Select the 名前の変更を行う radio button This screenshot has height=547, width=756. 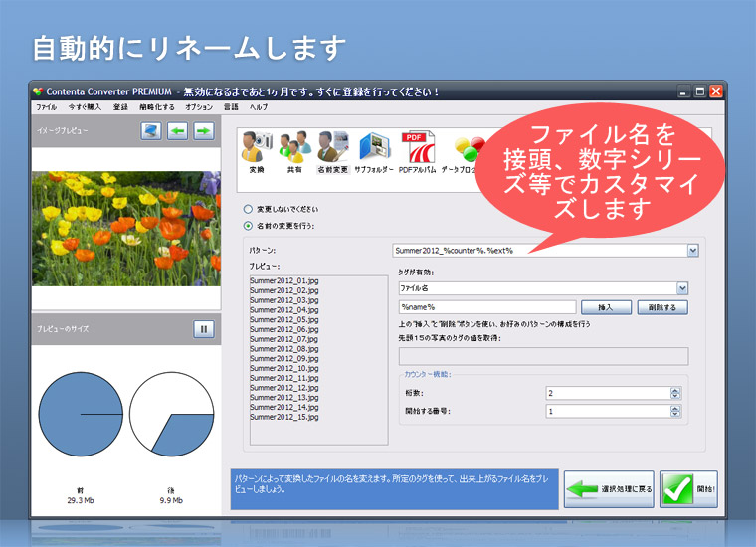pos(248,226)
